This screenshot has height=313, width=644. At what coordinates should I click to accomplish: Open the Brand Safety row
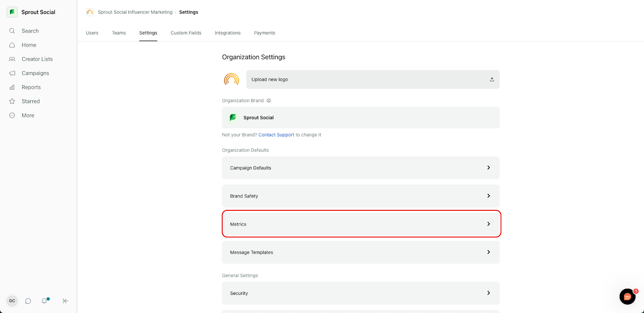coord(361,196)
